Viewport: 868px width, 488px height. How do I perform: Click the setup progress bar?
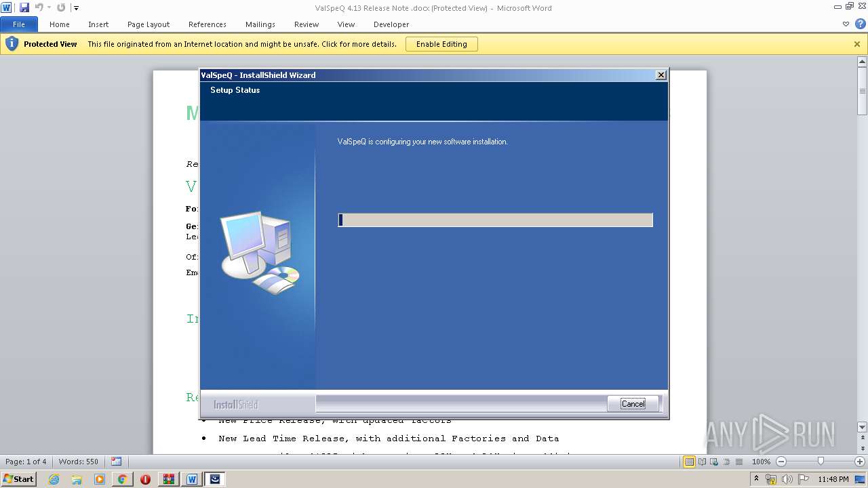pos(496,220)
